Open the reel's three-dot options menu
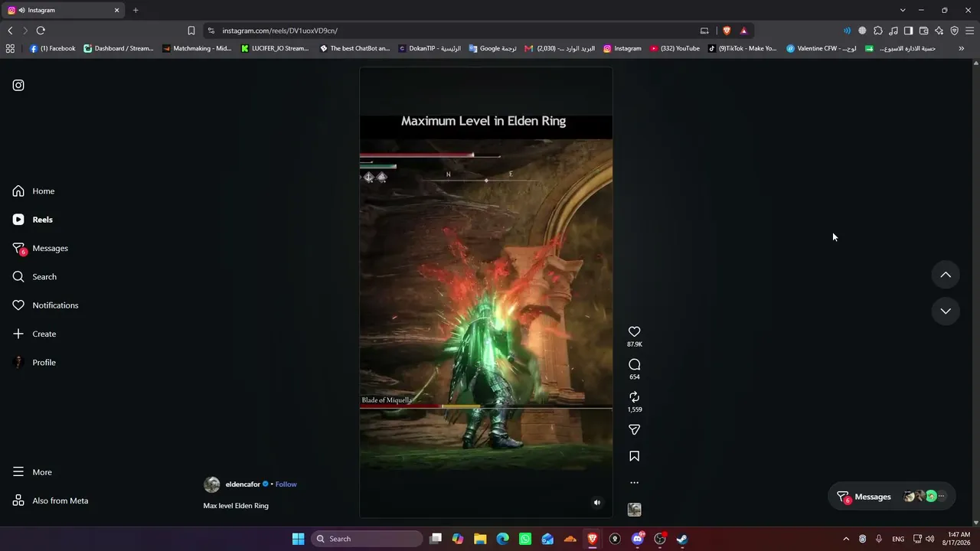 [634, 483]
